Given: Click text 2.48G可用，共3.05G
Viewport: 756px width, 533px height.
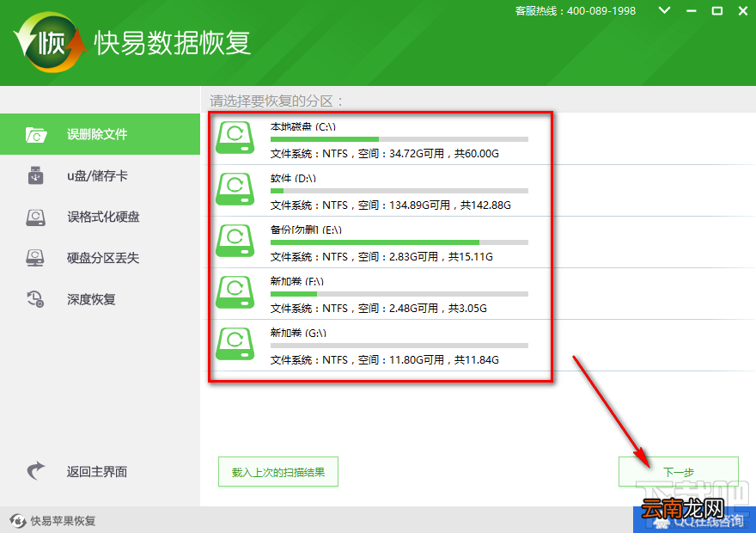Looking at the screenshot, I should coord(438,309).
